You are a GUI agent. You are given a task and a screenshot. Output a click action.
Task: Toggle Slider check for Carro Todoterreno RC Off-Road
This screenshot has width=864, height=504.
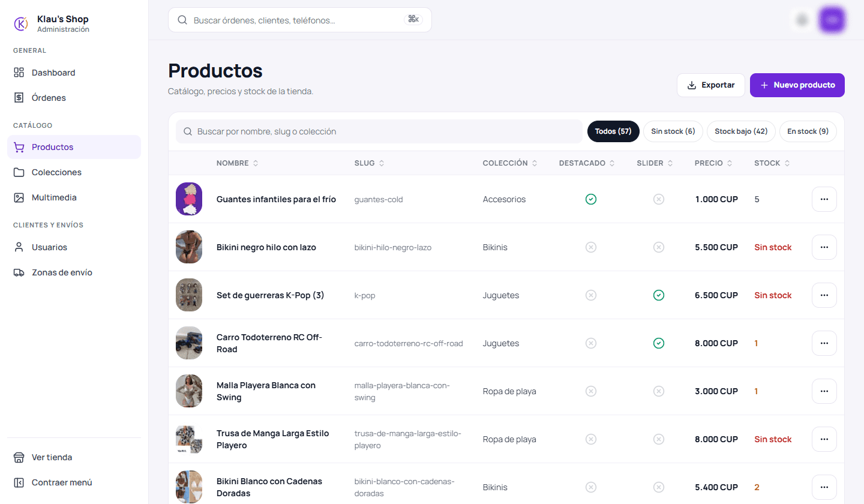click(659, 343)
